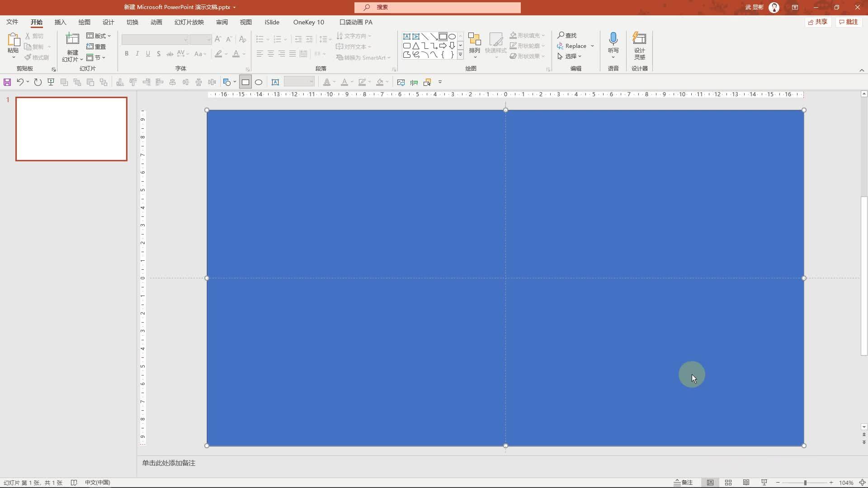Click the Replace button
This screenshot has width=868, height=488.
click(572, 46)
